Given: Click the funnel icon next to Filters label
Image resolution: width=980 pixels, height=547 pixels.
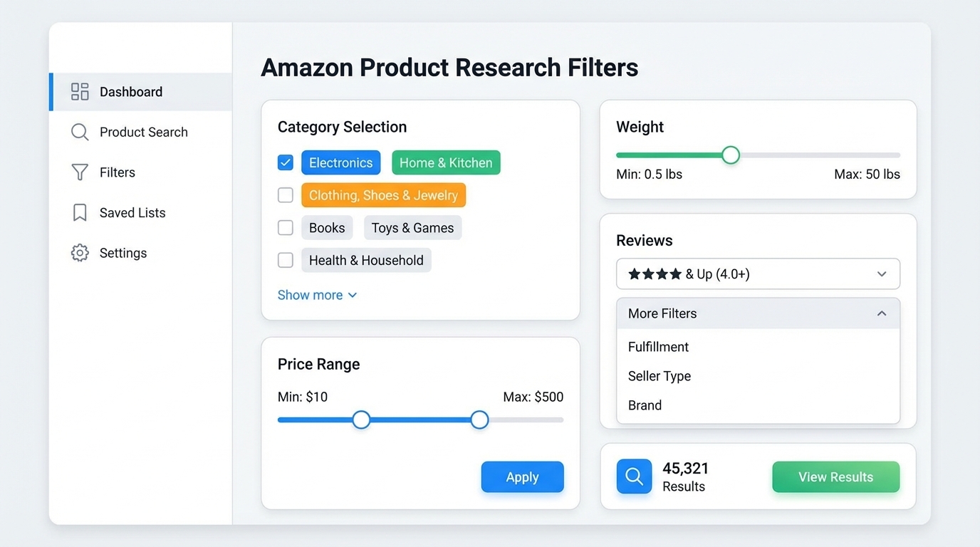Looking at the screenshot, I should click(79, 172).
